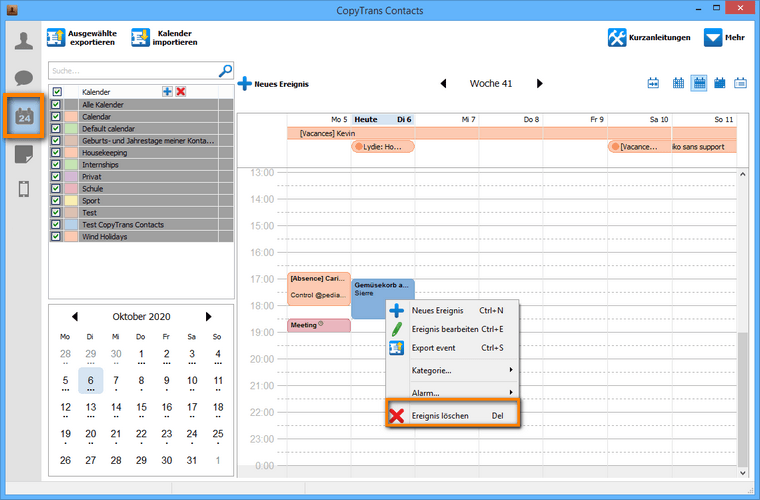Screen dimensions: 760x500
Task: Click the [Vacances] Kevin all-day event
Action: [511, 133]
